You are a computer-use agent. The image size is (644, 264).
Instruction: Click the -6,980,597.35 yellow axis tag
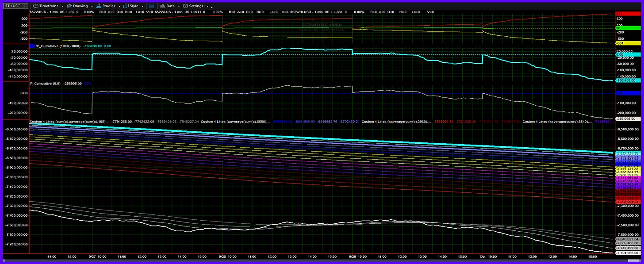coord(628,175)
